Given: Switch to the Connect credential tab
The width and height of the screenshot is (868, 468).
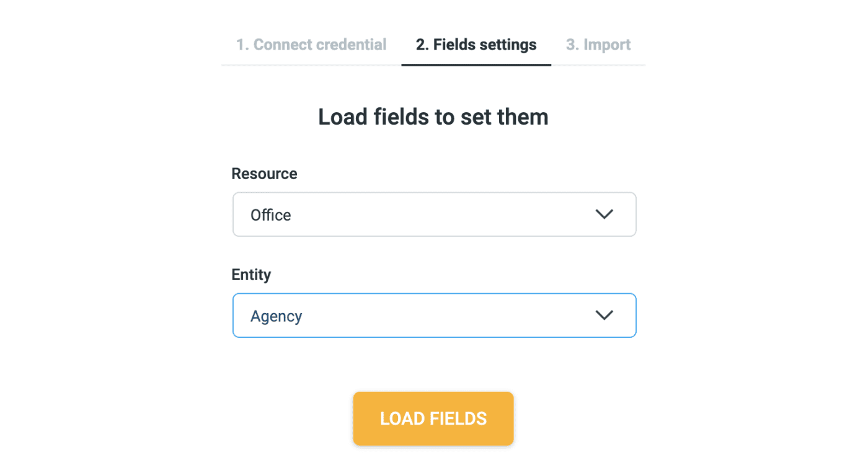Looking at the screenshot, I should click(311, 45).
